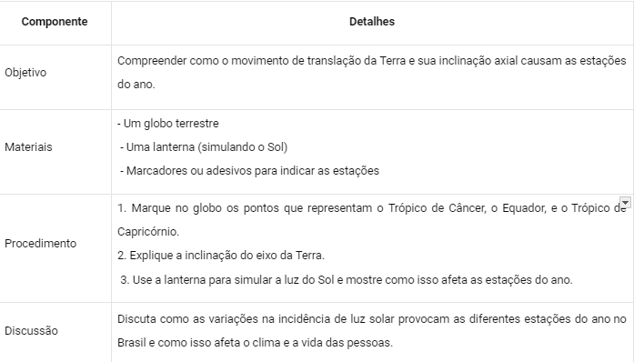Select the Discussão row label

(x=31, y=331)
